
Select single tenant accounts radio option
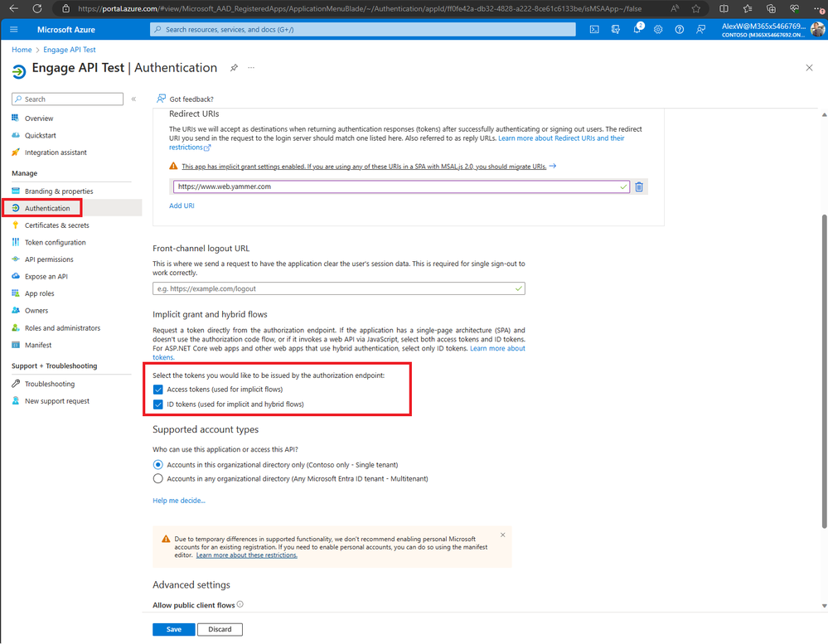click(157, 465)
